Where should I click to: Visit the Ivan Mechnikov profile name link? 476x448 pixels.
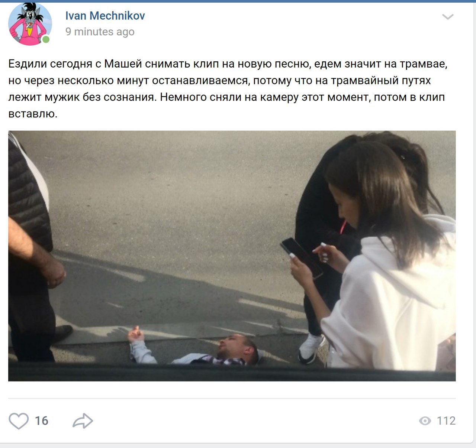(105, 16)
